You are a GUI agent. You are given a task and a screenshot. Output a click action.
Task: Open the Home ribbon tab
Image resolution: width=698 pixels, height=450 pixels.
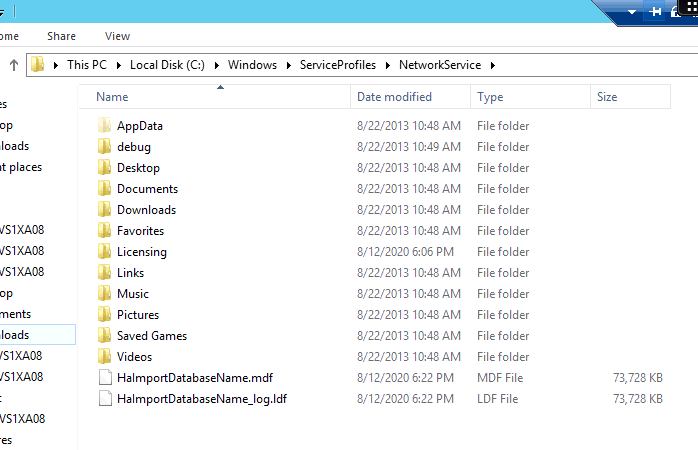[9, 36]
